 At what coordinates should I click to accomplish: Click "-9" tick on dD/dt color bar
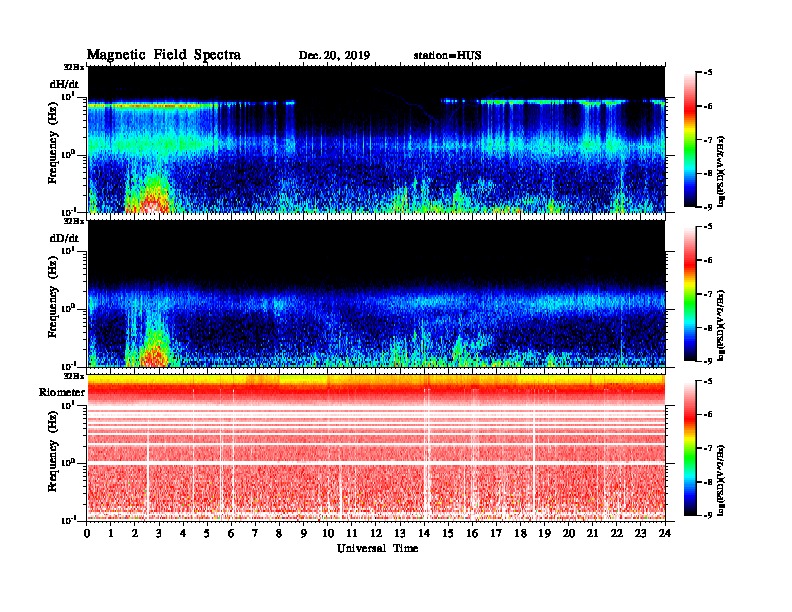click(x=708, y=361)
